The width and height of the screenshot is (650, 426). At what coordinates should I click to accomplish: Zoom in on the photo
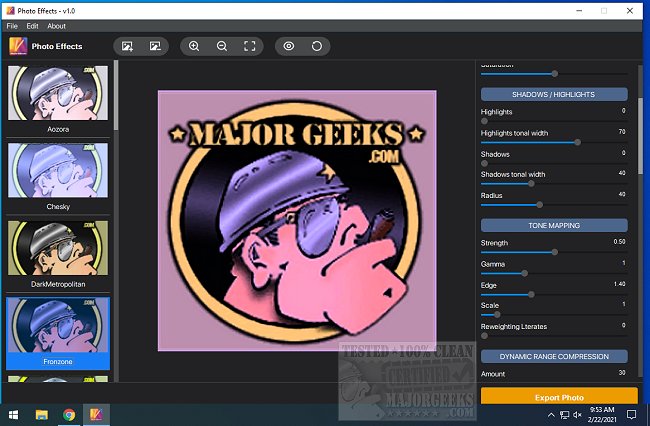click(x=194, y=46)
